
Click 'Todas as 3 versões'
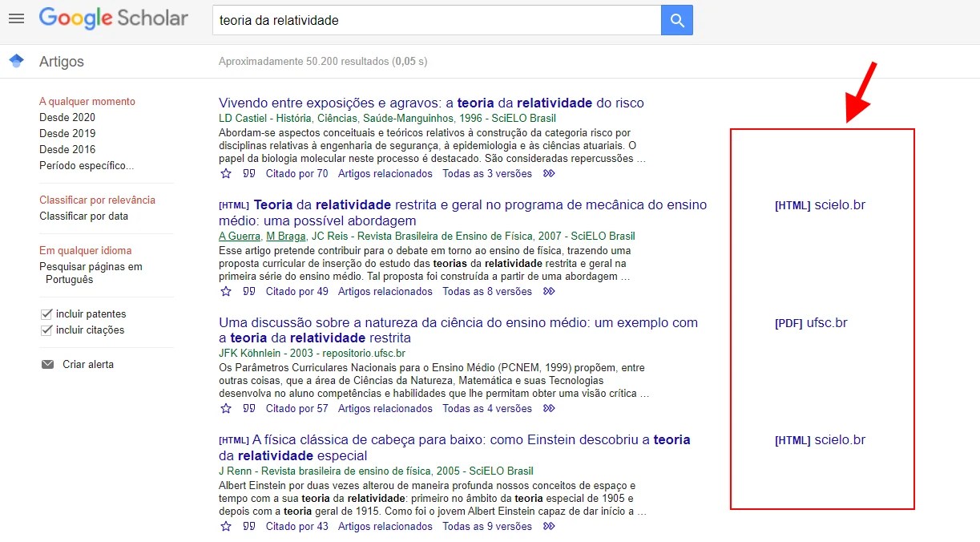click(x=487, y=173)
